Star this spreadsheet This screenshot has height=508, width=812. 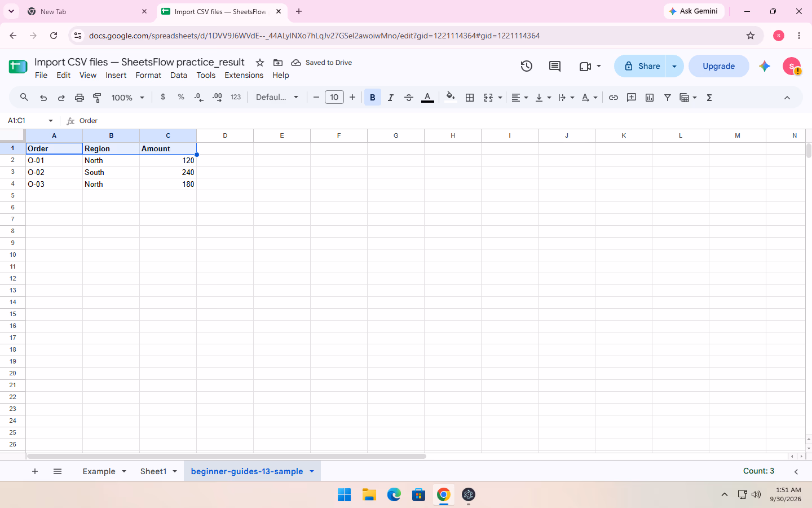tap(260, 63)
